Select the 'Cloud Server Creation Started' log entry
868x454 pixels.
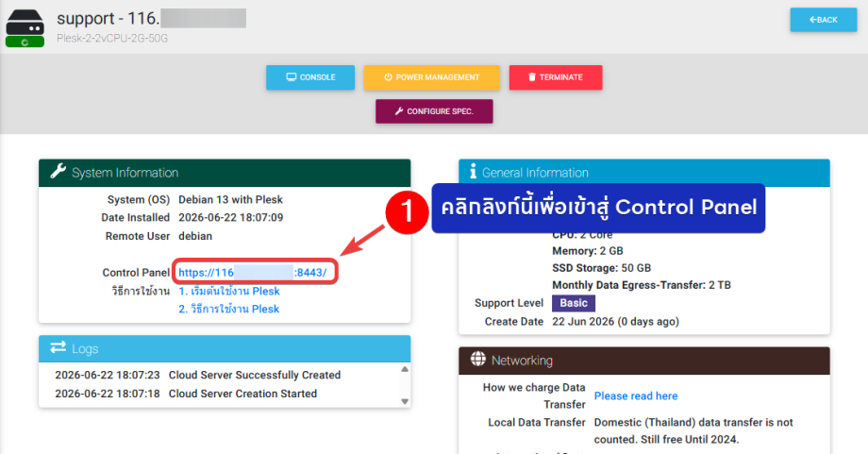pyautogui.click(x=243, y=394)
